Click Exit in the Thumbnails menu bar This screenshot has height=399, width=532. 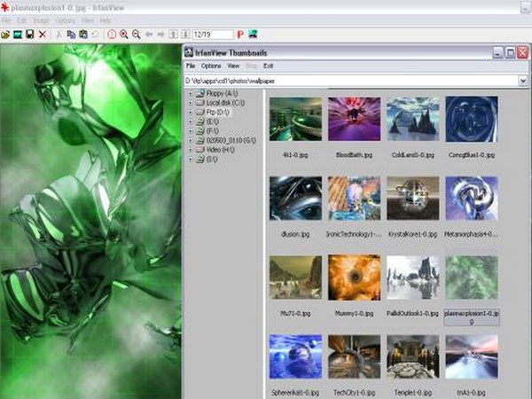pos(269,66)
